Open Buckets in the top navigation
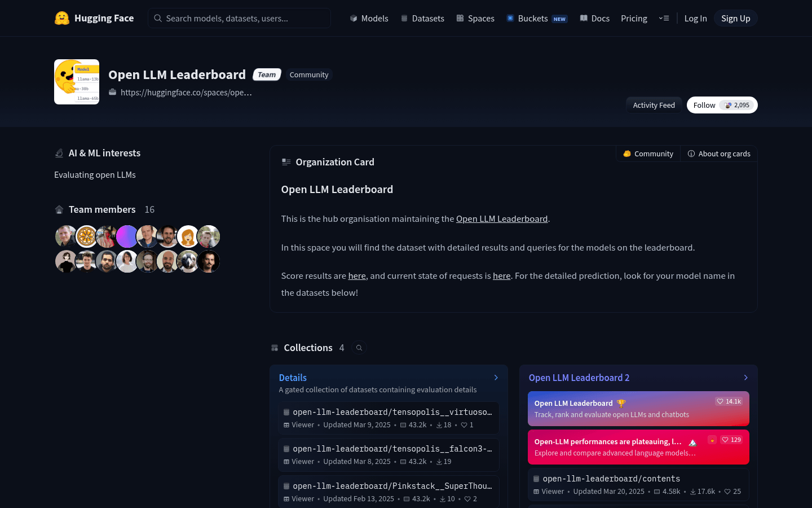 [536, 18]
